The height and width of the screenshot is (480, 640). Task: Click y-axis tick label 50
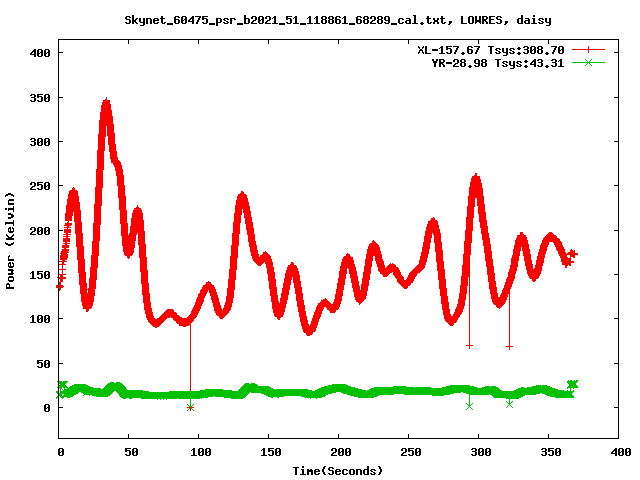click(x=44, y=364)
